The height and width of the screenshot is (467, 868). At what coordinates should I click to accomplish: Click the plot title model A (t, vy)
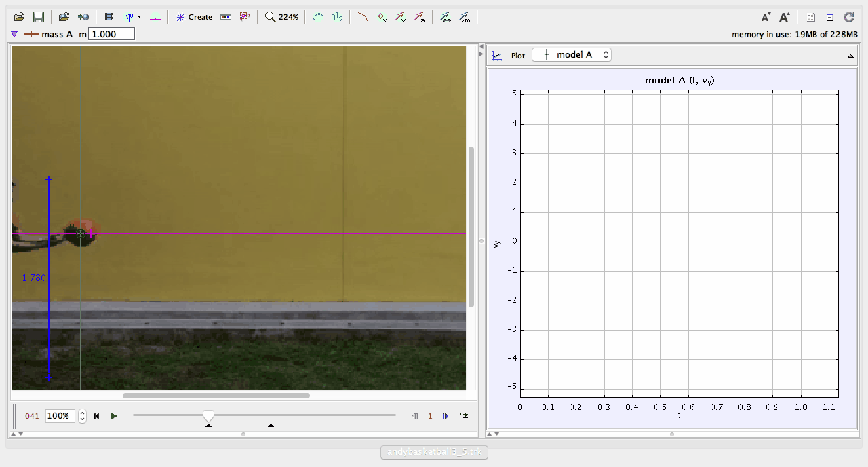click(x=679, y=80)
